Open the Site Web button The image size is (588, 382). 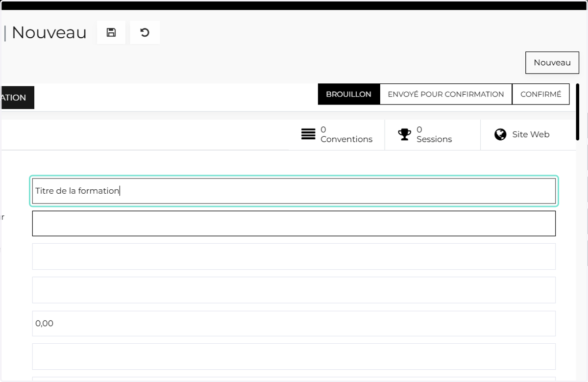point(528,134)
